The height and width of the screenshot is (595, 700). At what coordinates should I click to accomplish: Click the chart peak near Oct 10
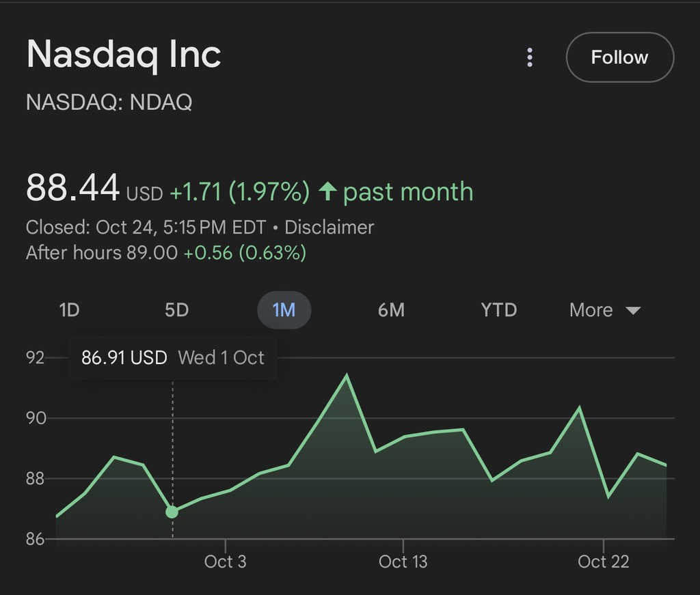(x=347, y=375)
